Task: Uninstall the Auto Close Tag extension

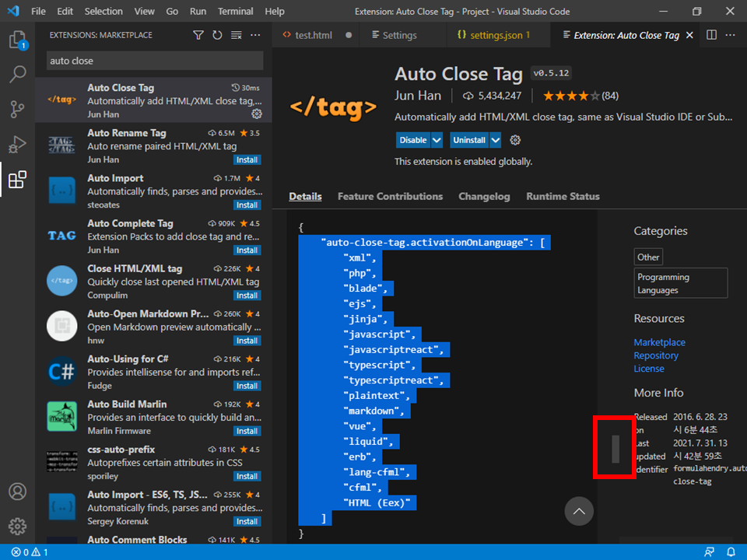Action: [x=469, y=140]
